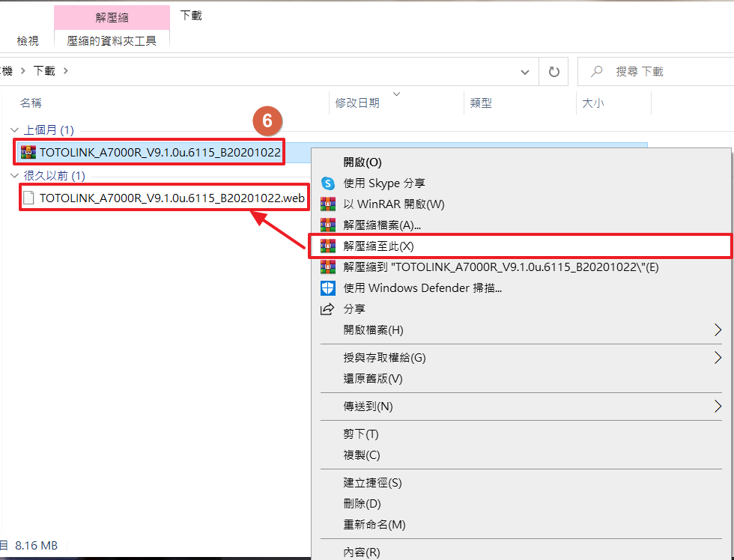The width and height of the screenshot is (734, 560).
Task: Click WinRAR icon beside 解壓縮至此(X)
Action: tap(328, 246)
